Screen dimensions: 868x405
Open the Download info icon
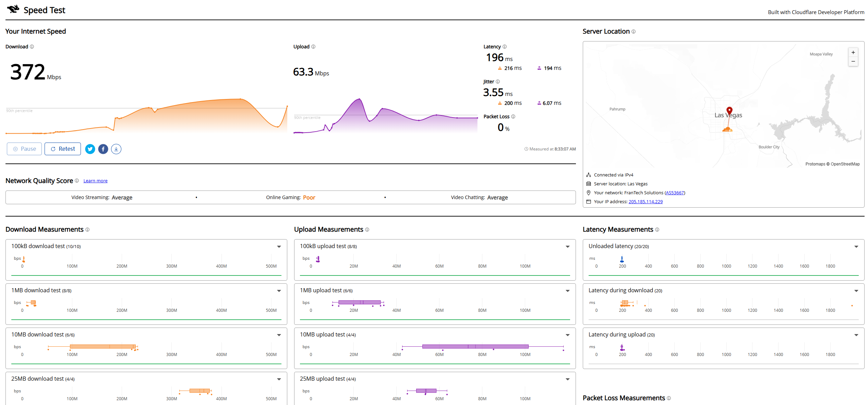(x=32, y=47)
